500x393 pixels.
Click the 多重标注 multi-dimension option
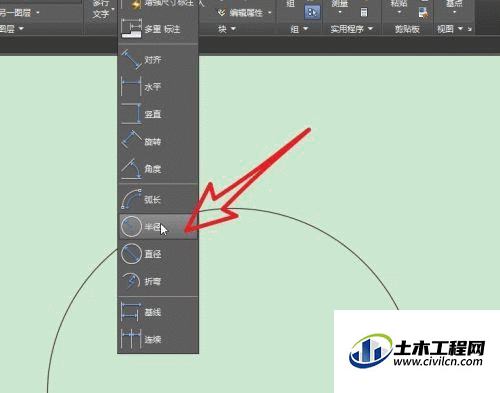[158, 29]
